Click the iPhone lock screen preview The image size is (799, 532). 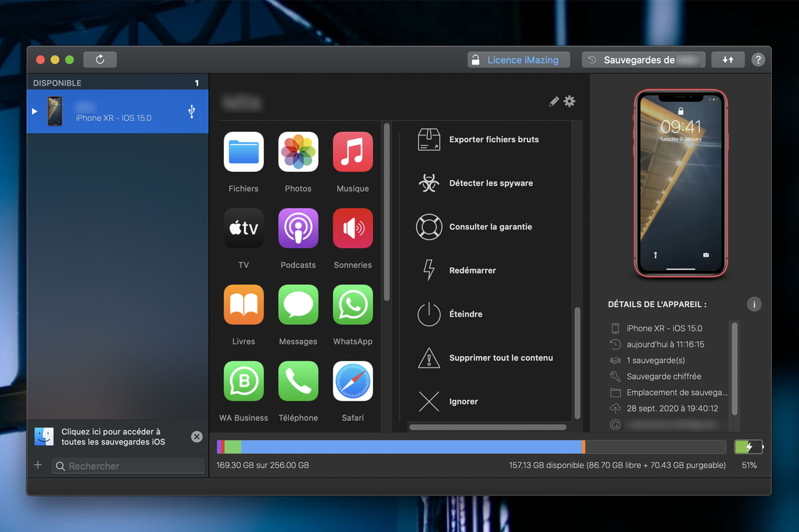[680, 183]
